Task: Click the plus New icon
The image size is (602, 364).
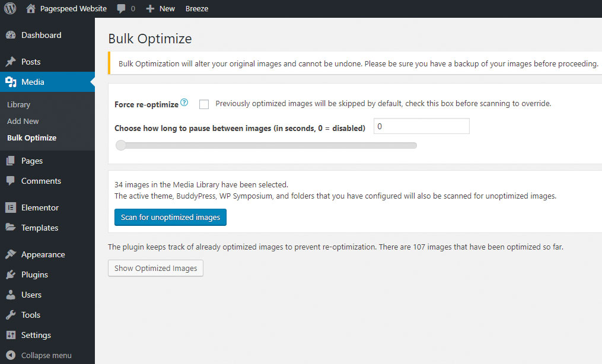Action: 150,9
